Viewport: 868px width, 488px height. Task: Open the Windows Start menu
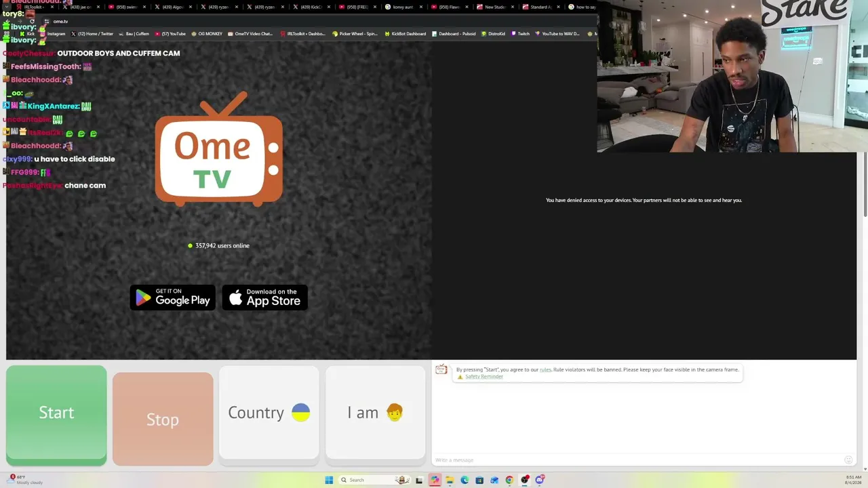[x=329, y=480]
